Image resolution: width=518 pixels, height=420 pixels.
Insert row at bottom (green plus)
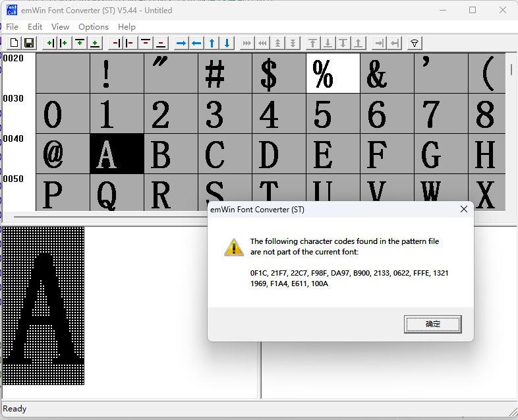[x=95, y=43]
